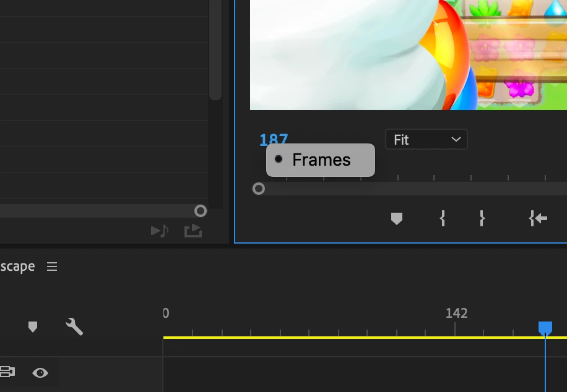The image size is (567, 392).
Task: Click the yellow render bar in timeline
Action: point(365,338)
